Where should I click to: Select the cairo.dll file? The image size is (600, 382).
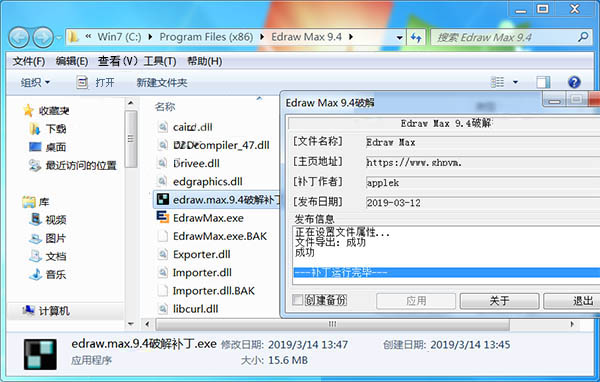(192, 127)
